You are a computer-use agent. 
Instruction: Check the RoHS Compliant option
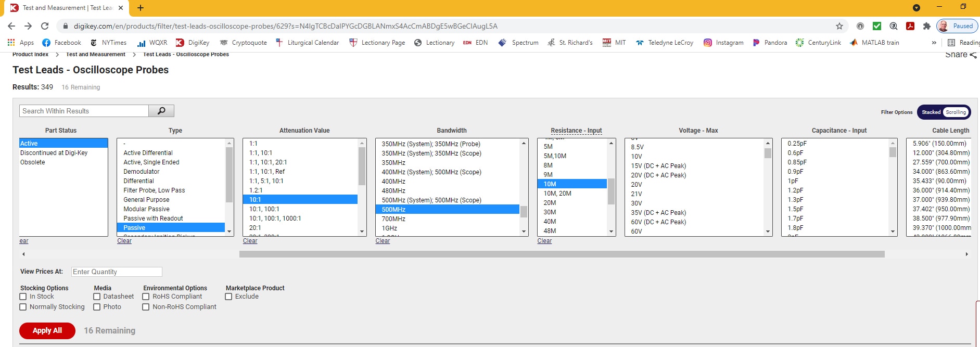point(146,297)
